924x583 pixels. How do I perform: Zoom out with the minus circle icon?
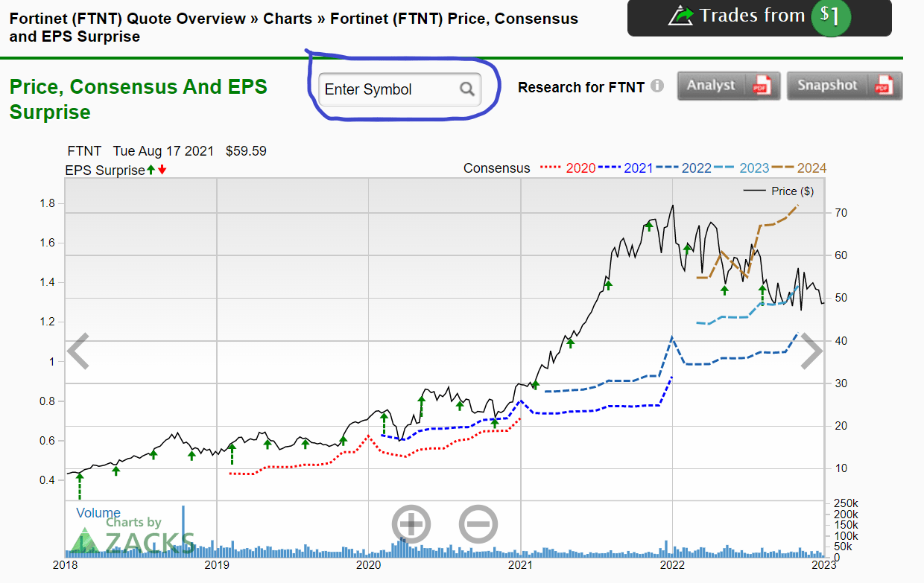(478, 524)
